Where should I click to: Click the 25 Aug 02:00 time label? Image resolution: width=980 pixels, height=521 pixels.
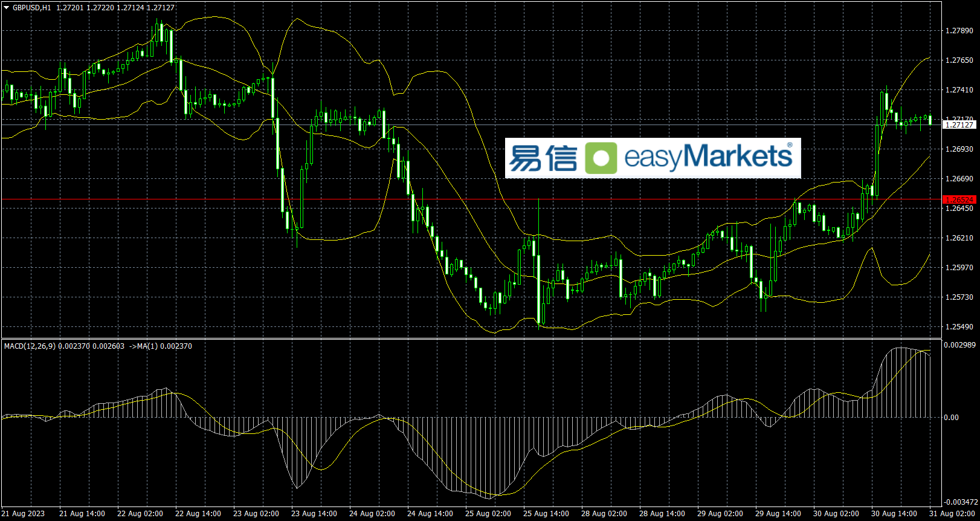point(488,514)
